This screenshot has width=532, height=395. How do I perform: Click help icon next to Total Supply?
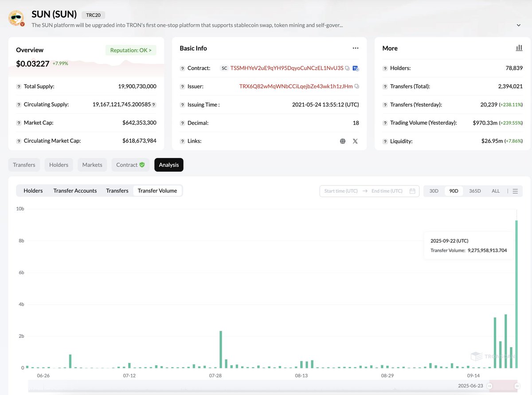click(x=19, y=87)
